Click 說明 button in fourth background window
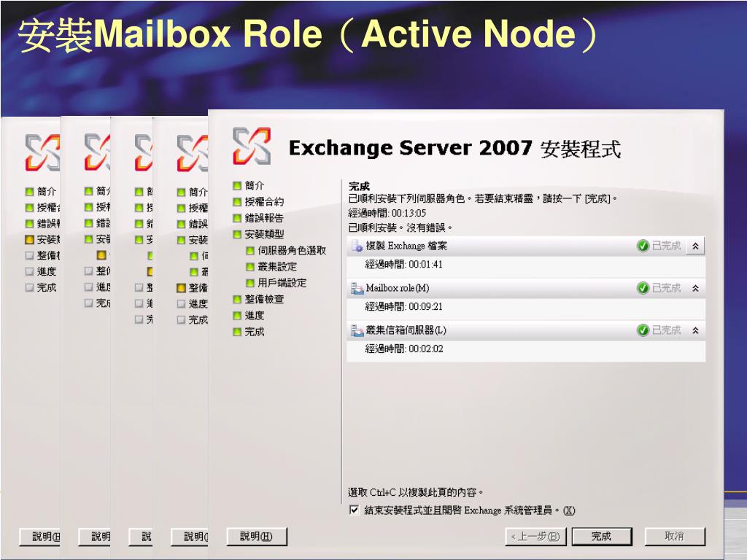The height and width of the screenshot is (560, 747). [190, 537]
